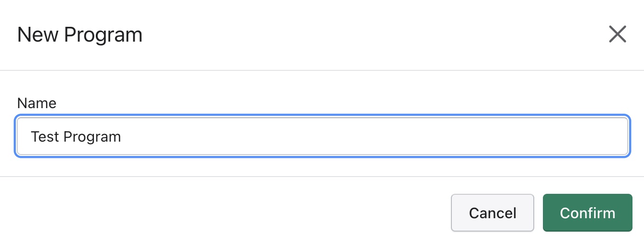Dismiss the dialog using the X icon
Viewport: 644px width, 245px height.
point(617,34)
